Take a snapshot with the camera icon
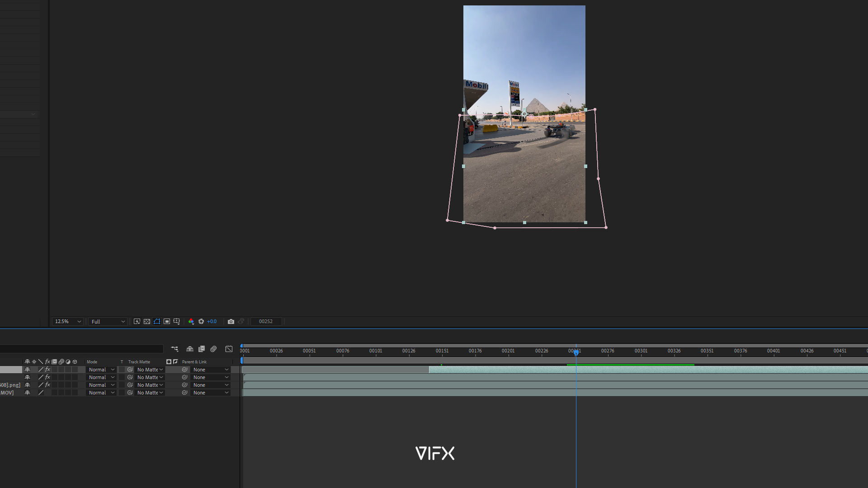868x488 pixels. 231,322
